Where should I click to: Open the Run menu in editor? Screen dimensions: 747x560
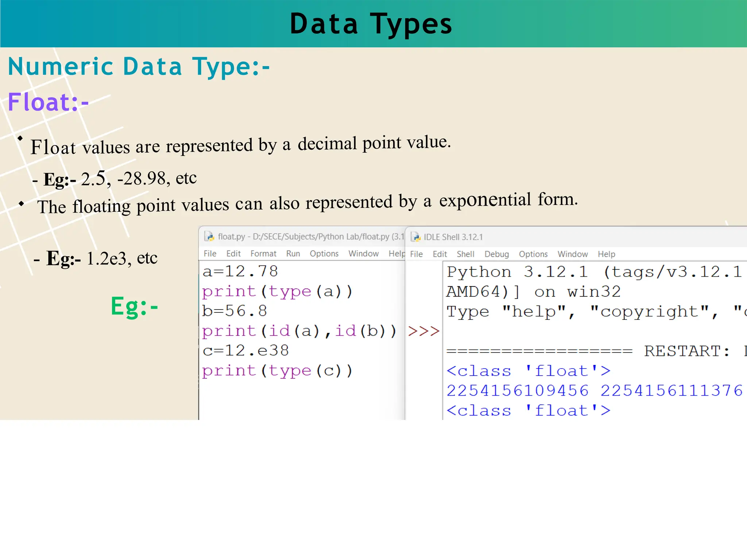click(x=293, y=254)
